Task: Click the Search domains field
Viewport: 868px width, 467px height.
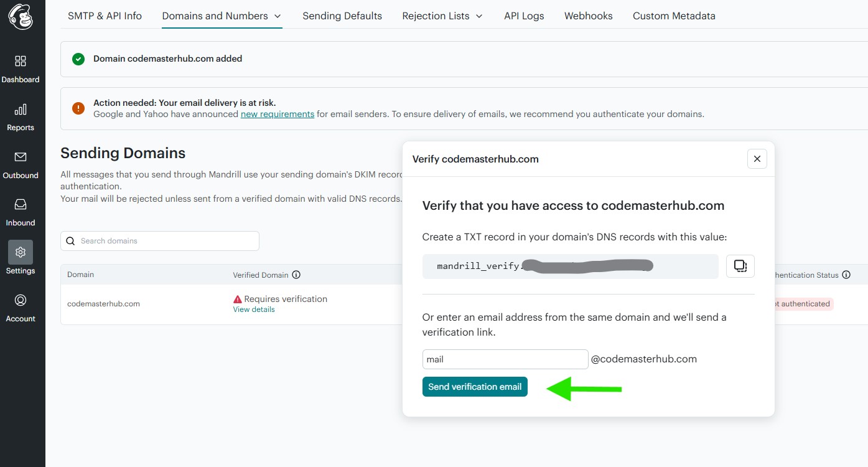Action: click(160, 241)
